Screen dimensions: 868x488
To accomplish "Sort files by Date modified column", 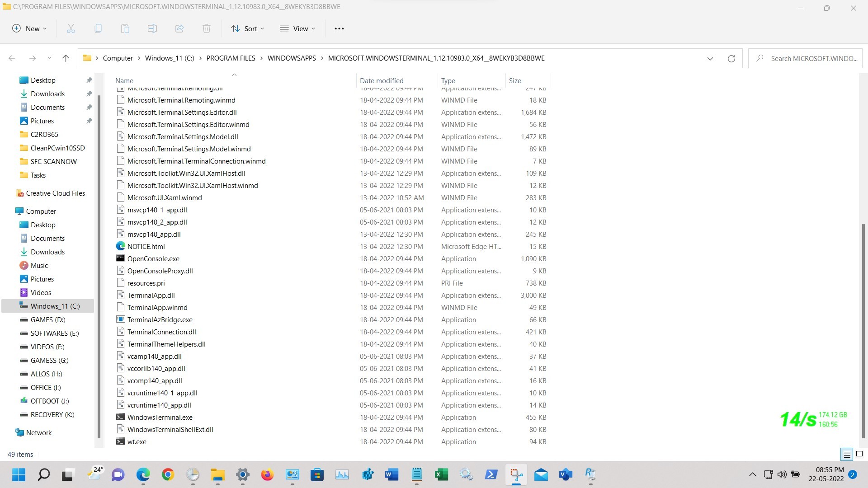I will coord(382,80).
